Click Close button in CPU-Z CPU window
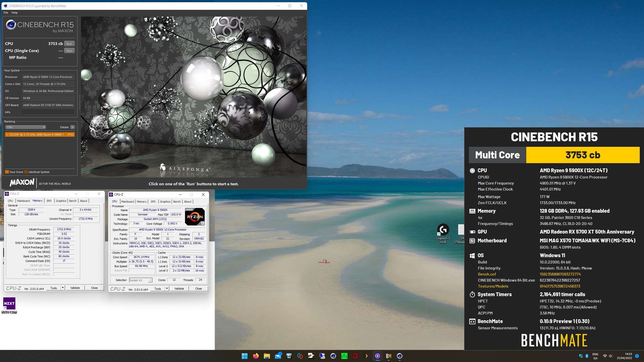The image size is (644, 362). click(198, 289)
